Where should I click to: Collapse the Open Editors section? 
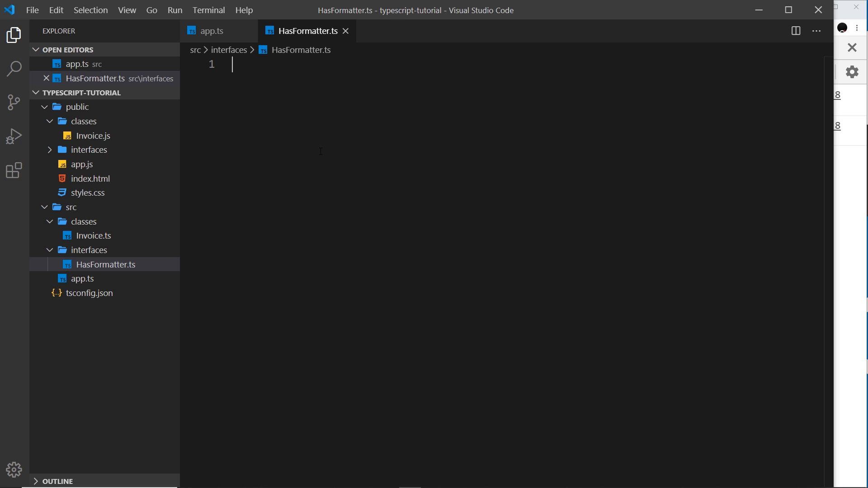pyautogui.click(x=36, y=50)
